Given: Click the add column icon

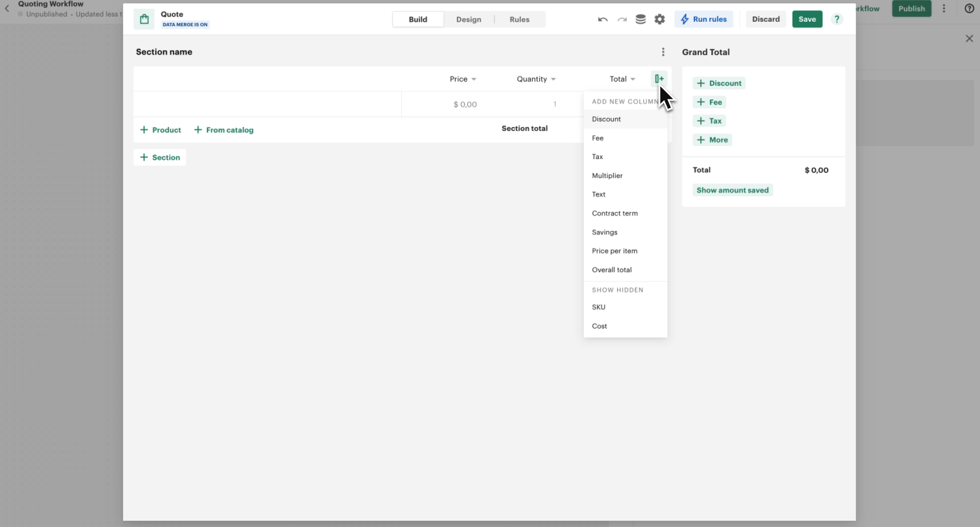Looking at the screenshot, I should tap(659, 79).
